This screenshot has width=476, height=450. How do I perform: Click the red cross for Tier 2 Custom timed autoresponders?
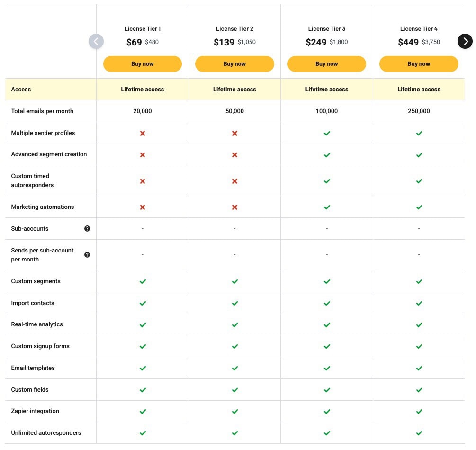point(234,180)
